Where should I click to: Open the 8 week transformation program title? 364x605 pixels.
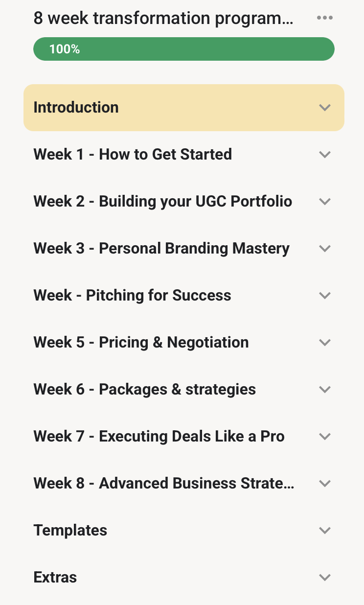coord(164,19)
